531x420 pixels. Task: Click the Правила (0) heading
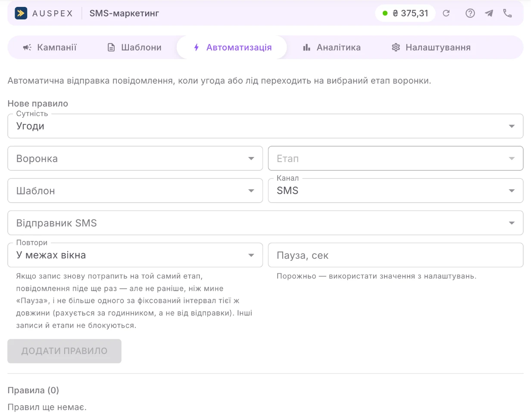pyautogui.click(x=33, y=390)
